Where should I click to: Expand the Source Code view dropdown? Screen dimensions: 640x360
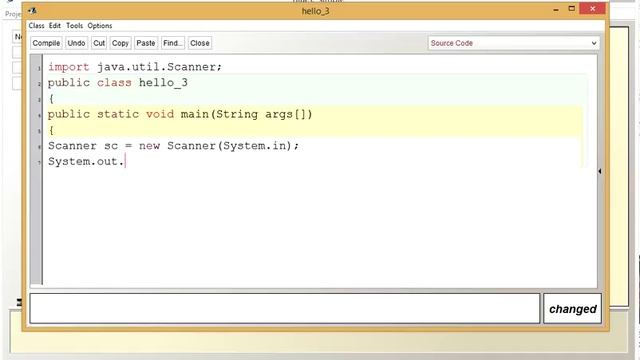[513, 43]
